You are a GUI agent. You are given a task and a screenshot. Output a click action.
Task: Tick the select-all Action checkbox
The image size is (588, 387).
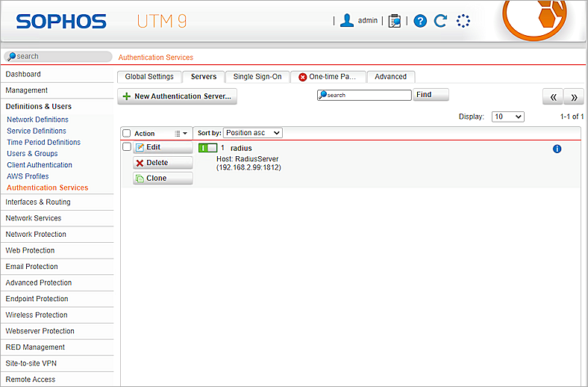127,133
